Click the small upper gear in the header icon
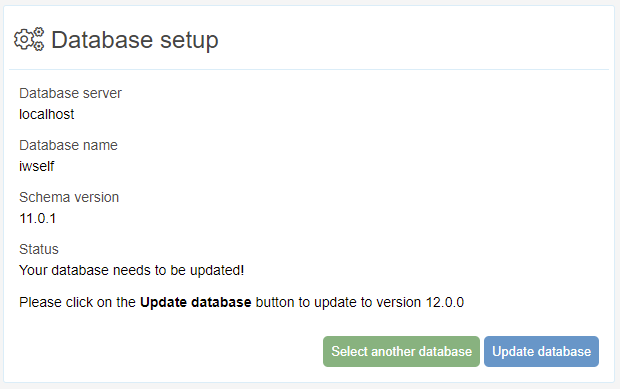 (38, 32)
